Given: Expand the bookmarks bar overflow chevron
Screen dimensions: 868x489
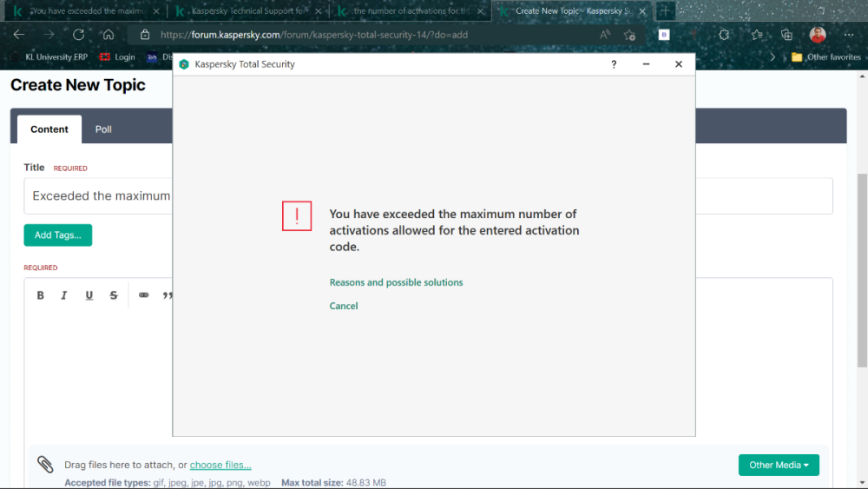Looking at the screenshot, I should (773, 57).
